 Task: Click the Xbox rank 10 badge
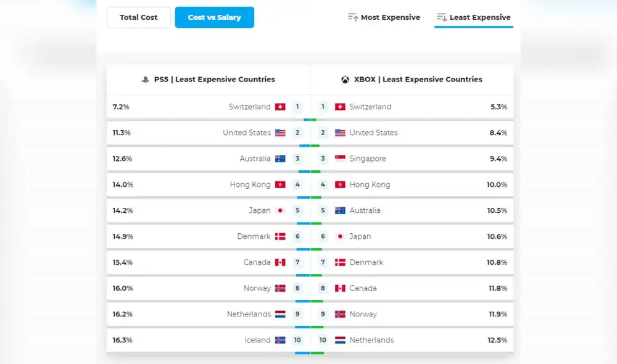[323, 340]
